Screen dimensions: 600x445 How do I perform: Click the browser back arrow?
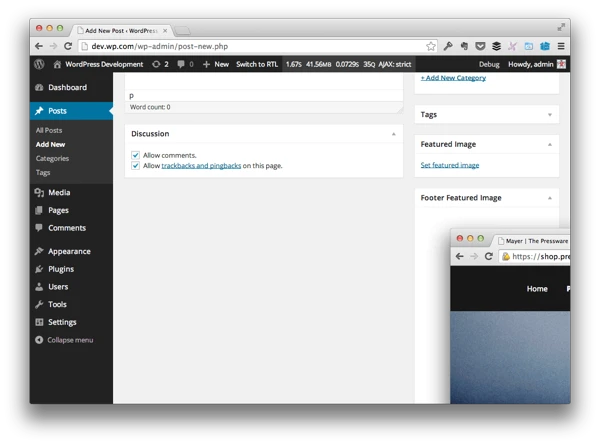(39, 46)
